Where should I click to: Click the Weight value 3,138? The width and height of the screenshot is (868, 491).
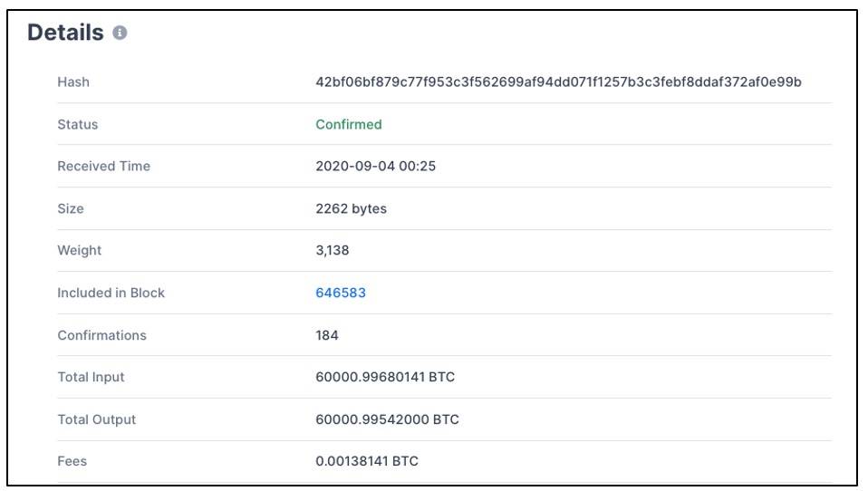coord(332,251)
